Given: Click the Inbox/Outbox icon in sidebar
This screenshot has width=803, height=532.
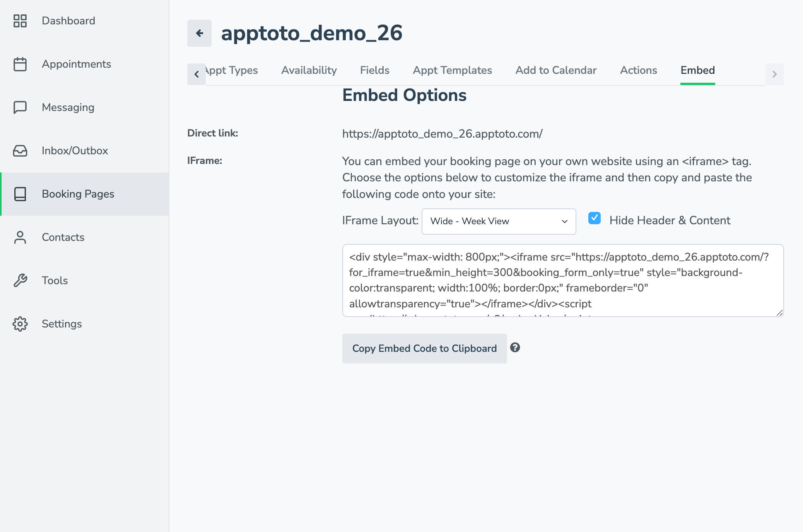Looking at the screenshot, I should (21, 151).
